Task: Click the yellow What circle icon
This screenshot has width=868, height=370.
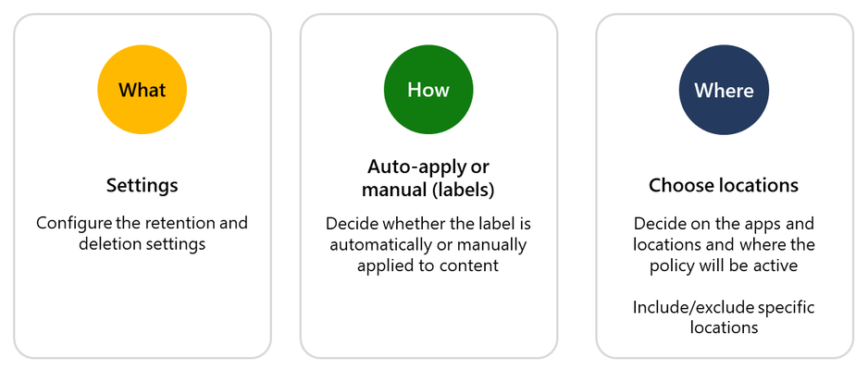Action: pyautogui.click(x=143, y=90)
